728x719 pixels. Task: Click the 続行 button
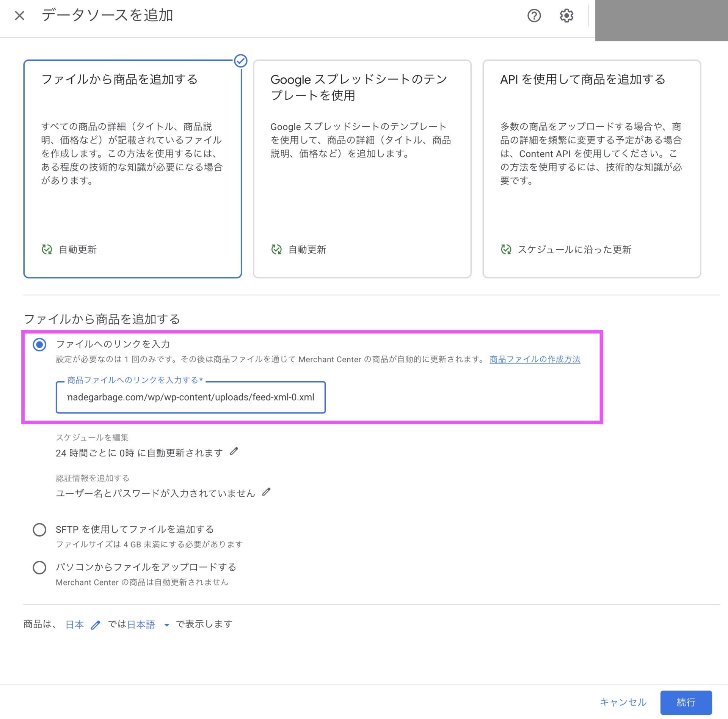coord(686,702)
